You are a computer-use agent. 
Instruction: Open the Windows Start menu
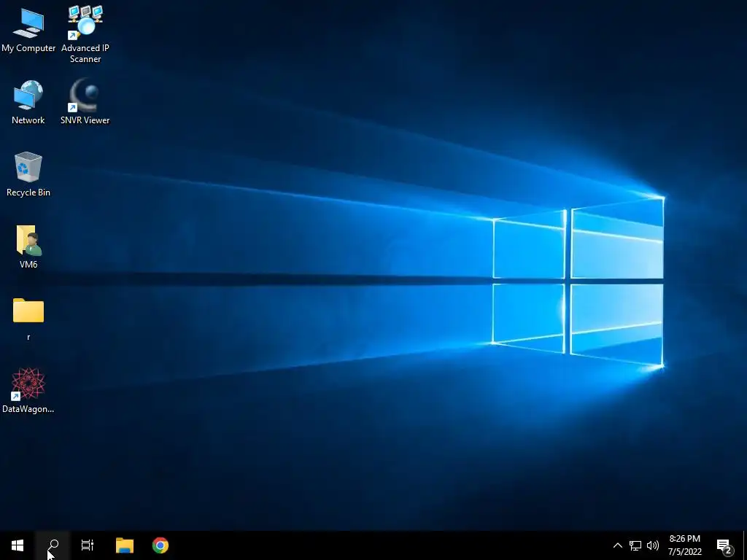pyautogui.click(x=18, y=545)
